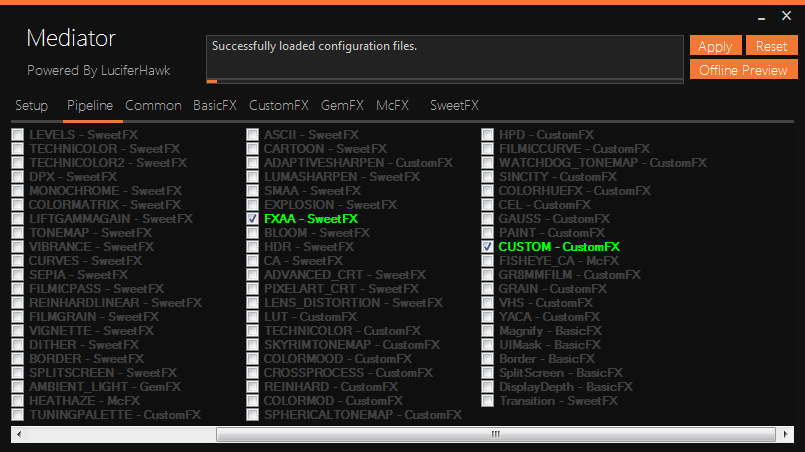Enable the BLOOM - SweetFX checkbox
Screen dimensions: 805x452
tap(253, 233)
